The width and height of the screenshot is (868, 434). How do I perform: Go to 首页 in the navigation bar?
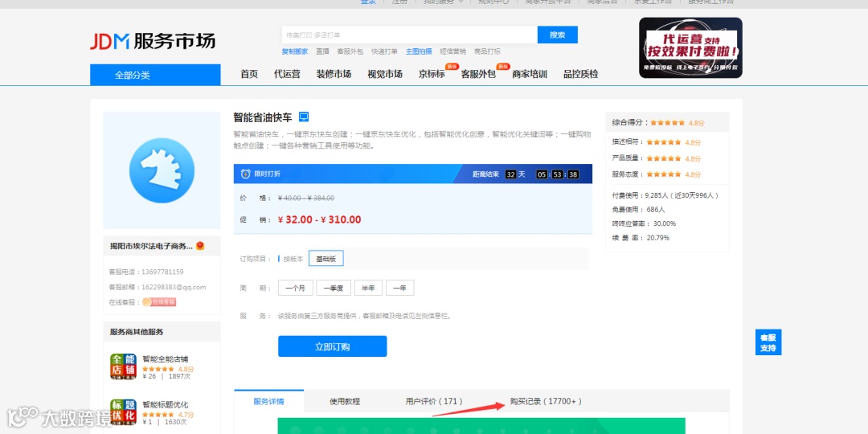tap(249, 74)
